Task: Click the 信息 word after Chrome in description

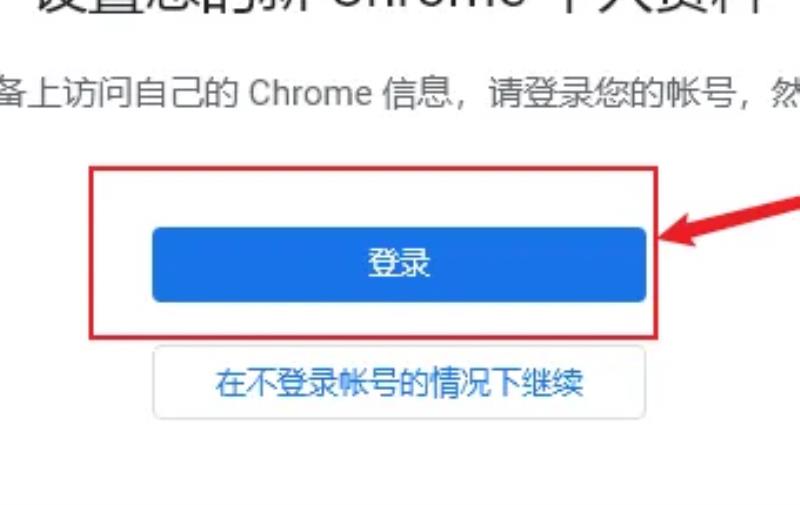Action: 417,93
